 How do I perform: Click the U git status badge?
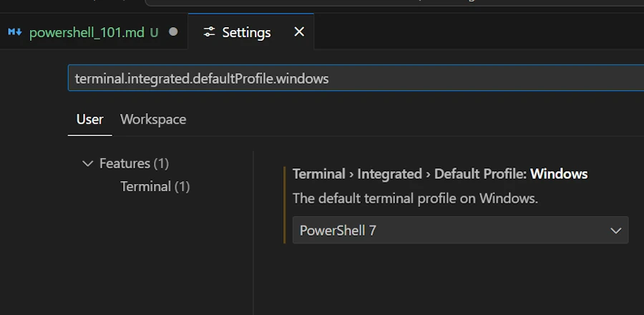click(x=154, y=32)
